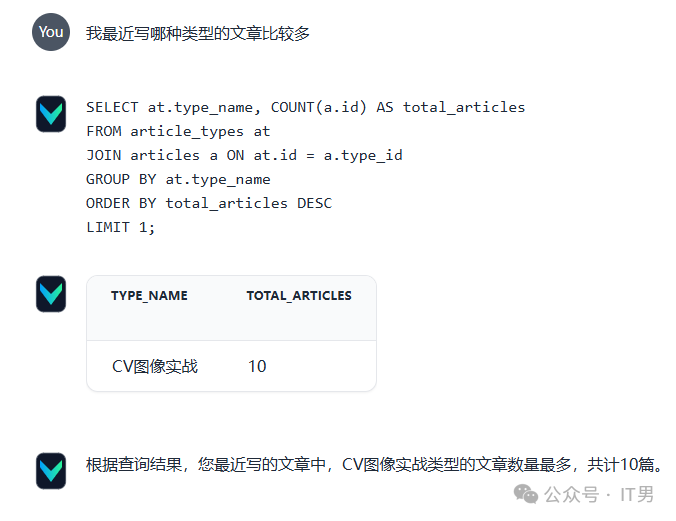This screenshot has width=676, height=521.
Task: Click the assistant avatar beside the results table
Action: coord(51,294)
